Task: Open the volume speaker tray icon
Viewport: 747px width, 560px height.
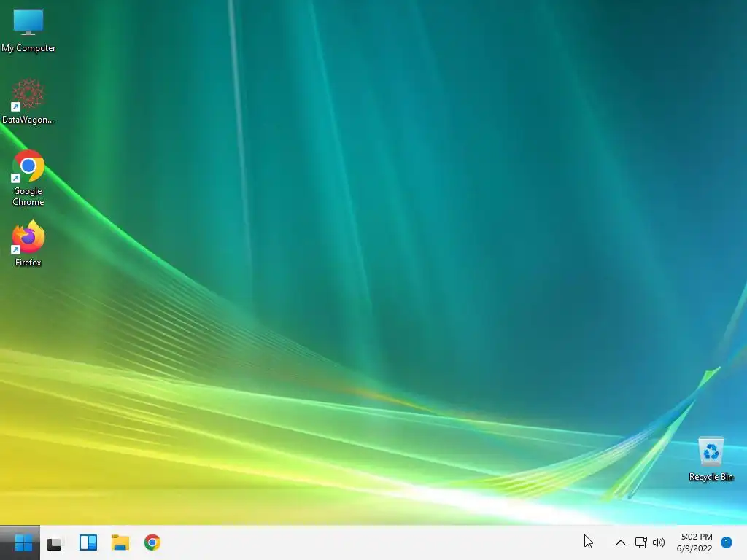Action: [x=659, y=542]
